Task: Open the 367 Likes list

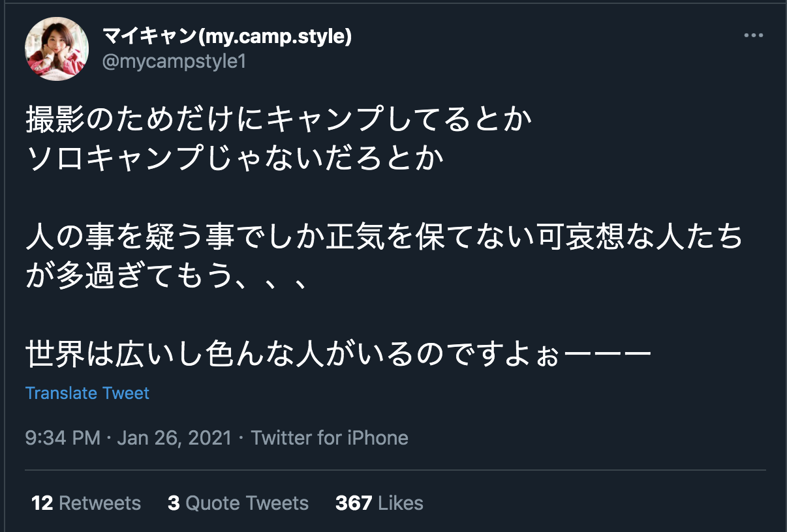Action: [379, 503]
